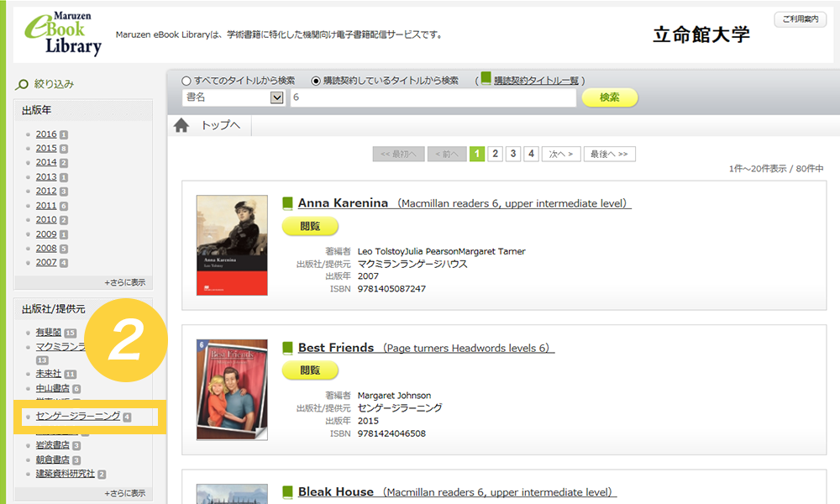Click ISBN 9781424046508 text
The height and width of the screenshot is (504, 840).
tap(391, 433)
